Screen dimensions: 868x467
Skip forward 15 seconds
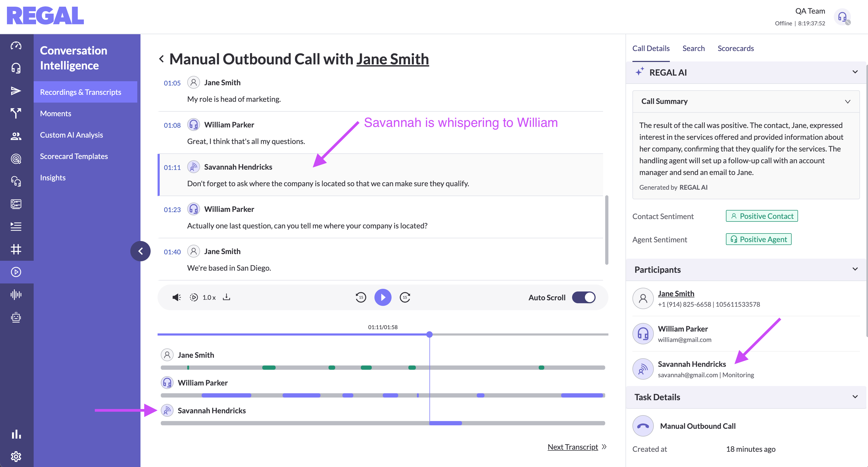pyautogui.click(x=405, y=297)
